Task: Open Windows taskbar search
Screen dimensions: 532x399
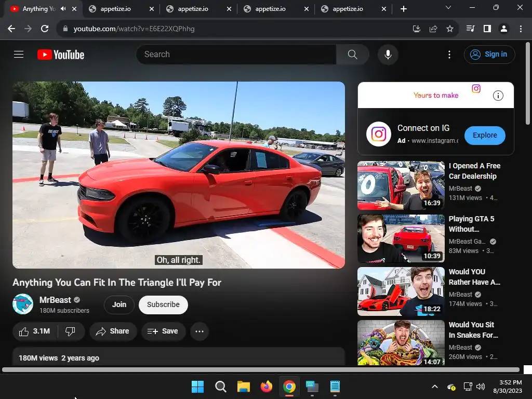Action: point(220,387)
